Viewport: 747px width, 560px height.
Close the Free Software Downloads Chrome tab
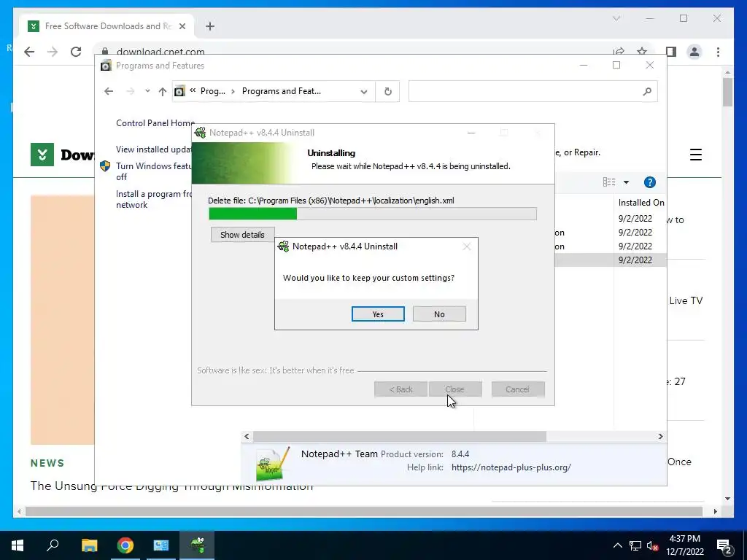(182, 26)
